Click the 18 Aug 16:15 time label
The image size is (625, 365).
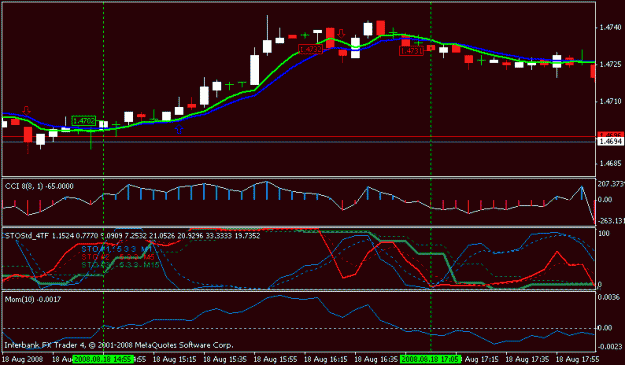[x=326, y=359]
